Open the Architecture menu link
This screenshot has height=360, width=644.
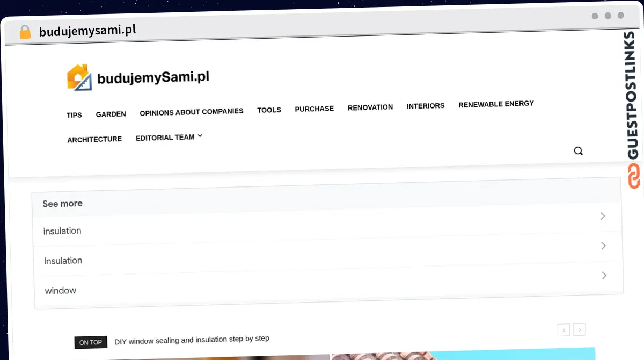pyautogui.click(x=94, y=139)
